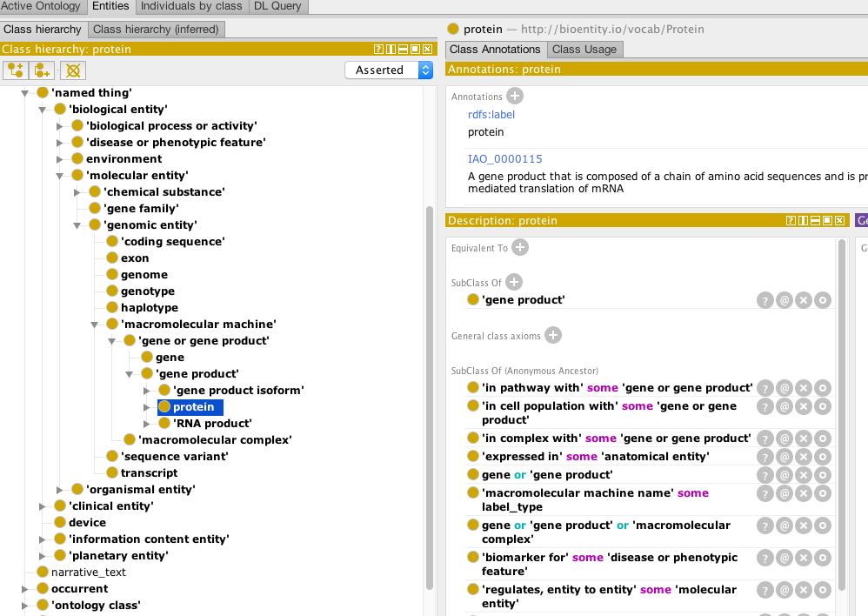Float the Description protein view
The width and height of the screenshot is (868, 616).
pyautogui.click(x=828, y=220)
